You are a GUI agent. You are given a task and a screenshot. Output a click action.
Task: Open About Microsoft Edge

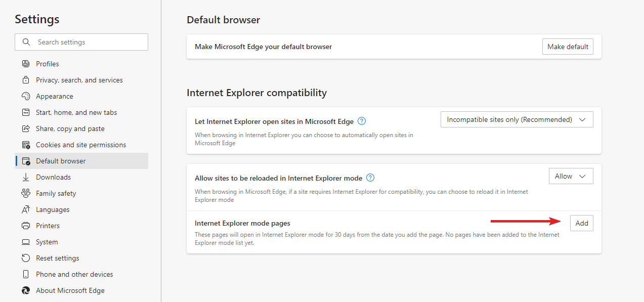[81, 290]
